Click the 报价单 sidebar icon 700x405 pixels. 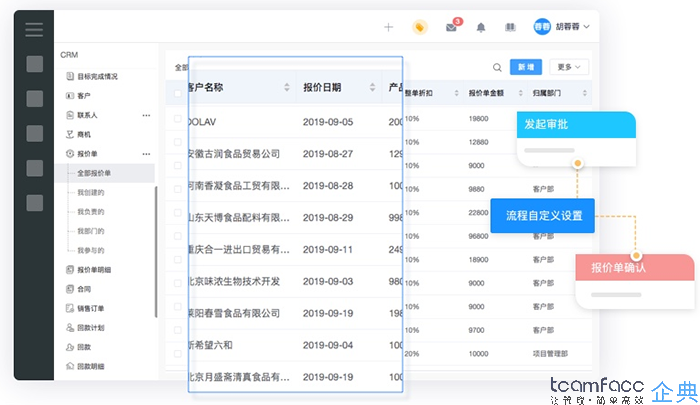(x=70, y=154)
